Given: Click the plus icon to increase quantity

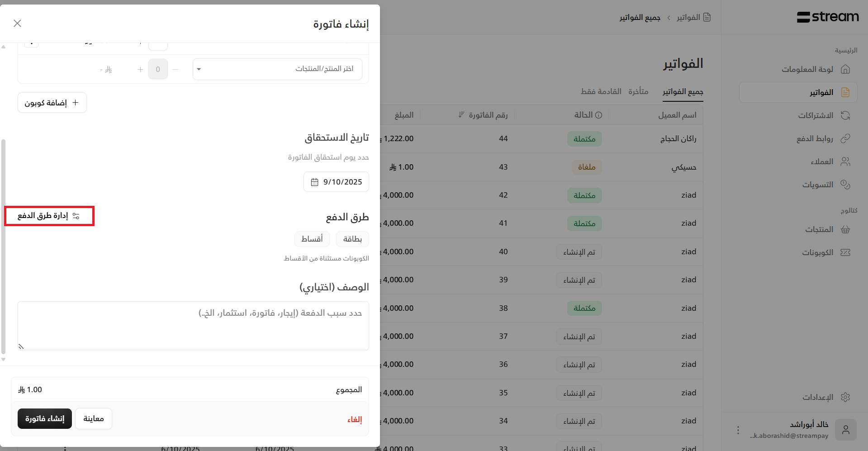Looking at the screenshot, I should pos(140,69).
